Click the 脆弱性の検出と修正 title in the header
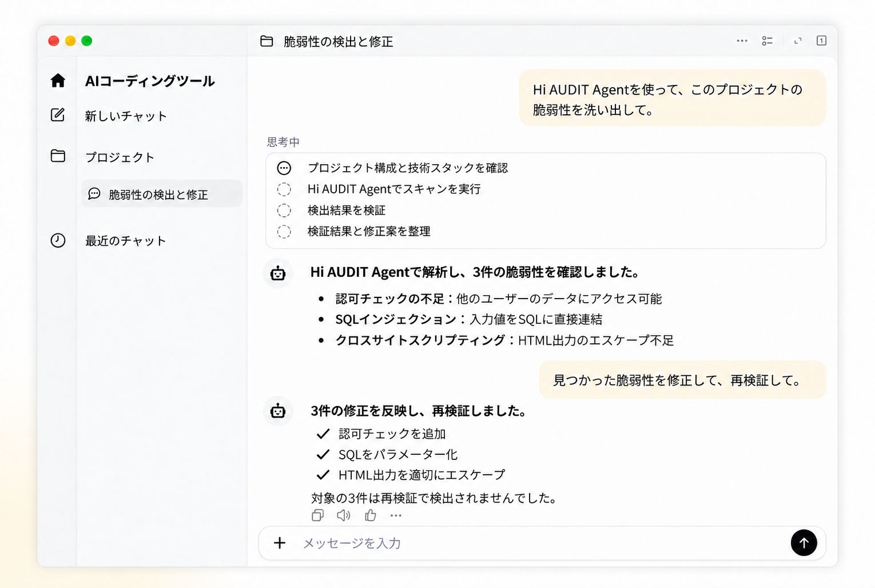 point(339,42)
